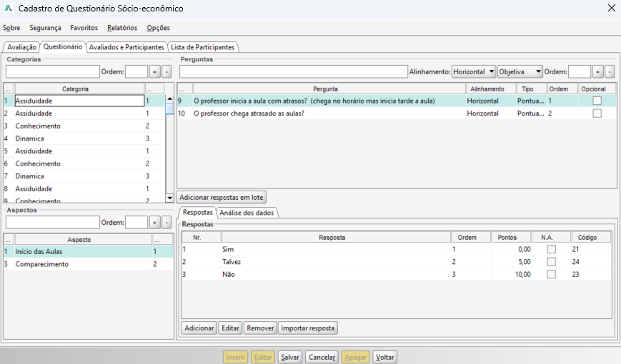Open the Favoritos menu

(x=84, y=28)
